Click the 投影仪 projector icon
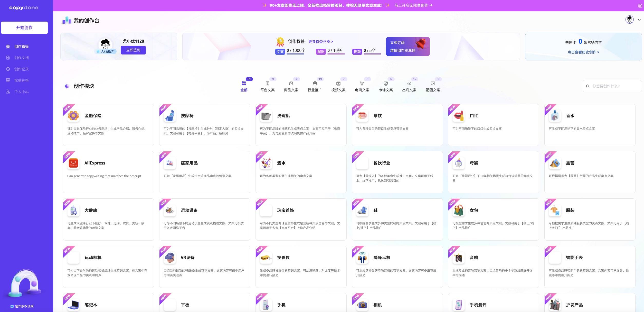The width and height of the screenshot is (644, 312). (266, 258)
